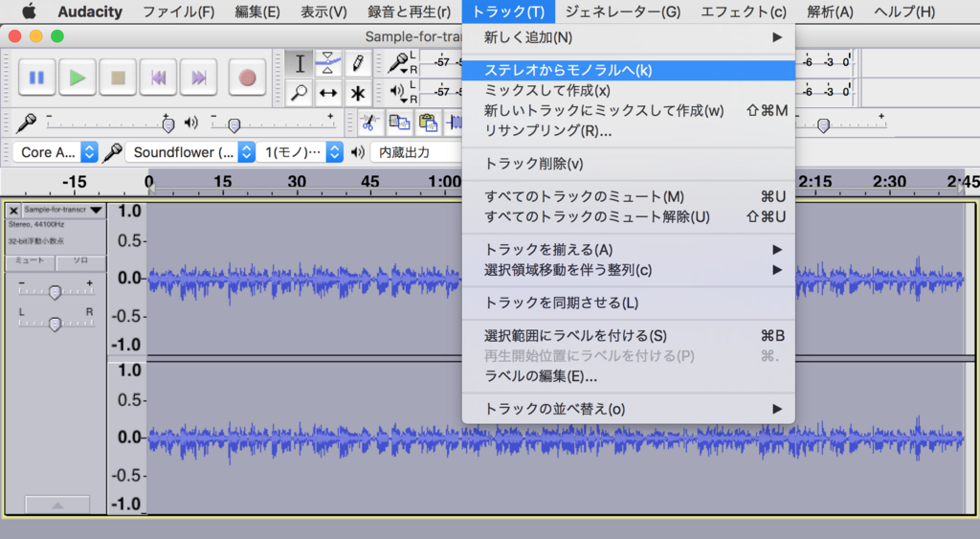Screen dimensions: 980x539
Task: Open the ジェネレーター(G) menu
Action: (622, 11)
